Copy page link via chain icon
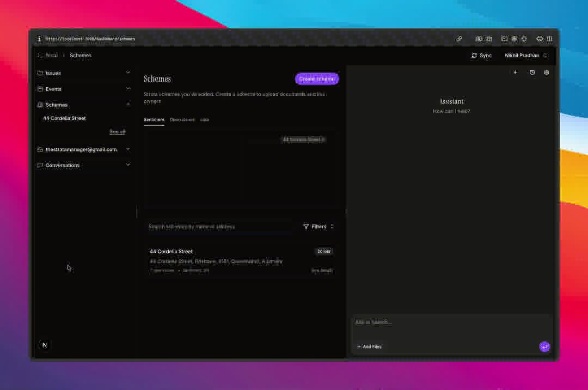Image resolution: width=588 pixels, height=390 pixels. pos(459,39)
